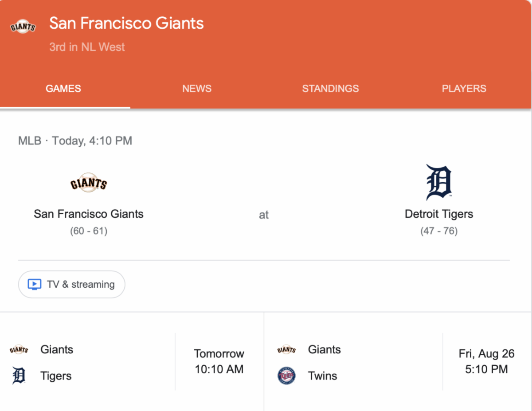
Task: Click the Minnesota Twins logo
Action: (x=286, y=376)
